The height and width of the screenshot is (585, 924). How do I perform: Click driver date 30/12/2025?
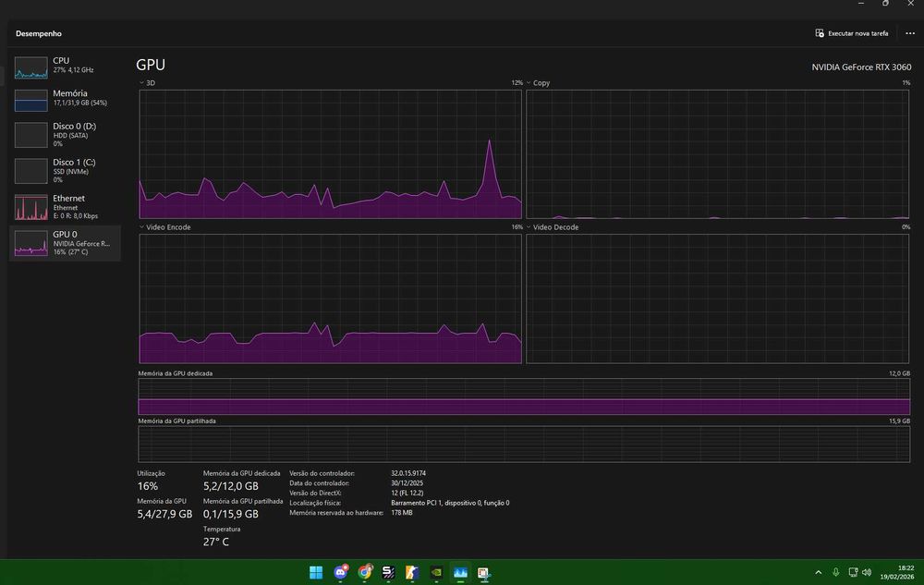pos(407,483)
